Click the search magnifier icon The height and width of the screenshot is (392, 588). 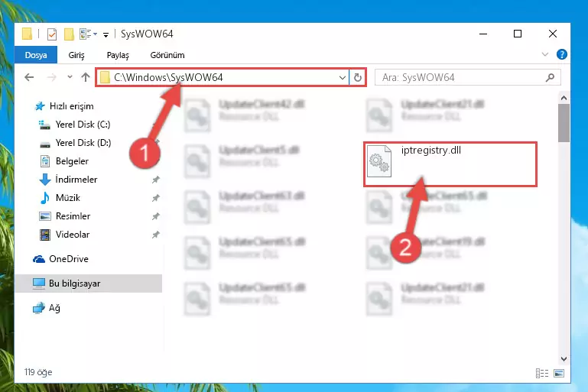pyautogui.click(x=550, y=78)
